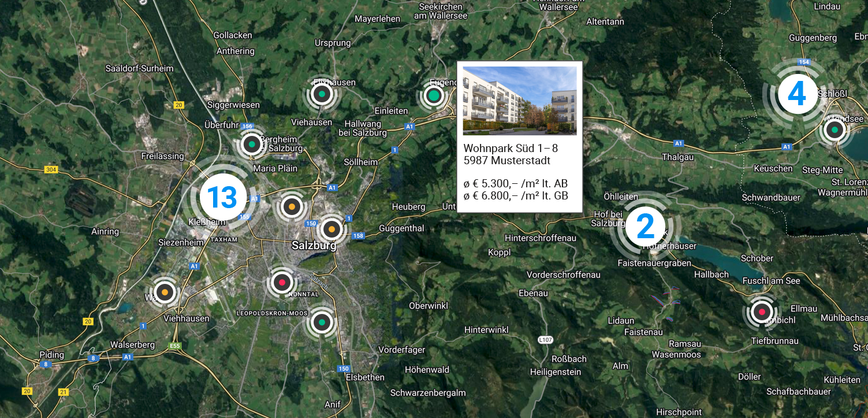Select the green marker near Eugendorf

point(434,95)
